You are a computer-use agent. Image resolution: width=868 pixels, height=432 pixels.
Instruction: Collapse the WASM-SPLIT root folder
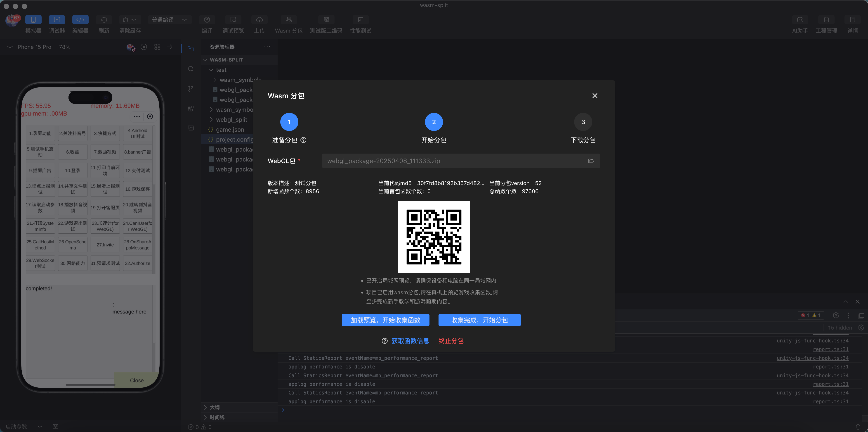click(239, 60)
